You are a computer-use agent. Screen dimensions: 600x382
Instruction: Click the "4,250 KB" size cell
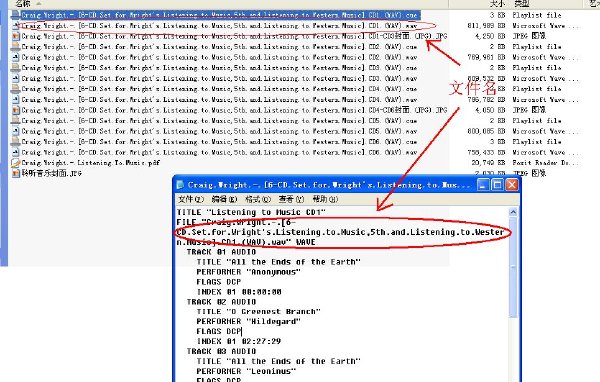coord(490,36)
